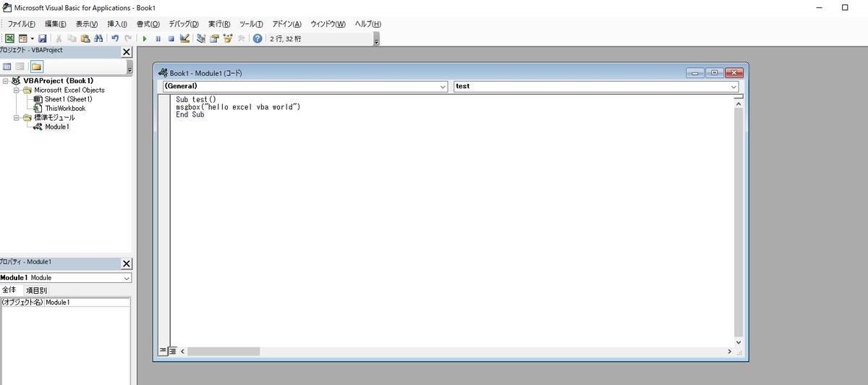The width and height of the screenshot is (868, 385).
Task: Toggle Design Mode icon in toolbar
Action: tap(184, 38)
